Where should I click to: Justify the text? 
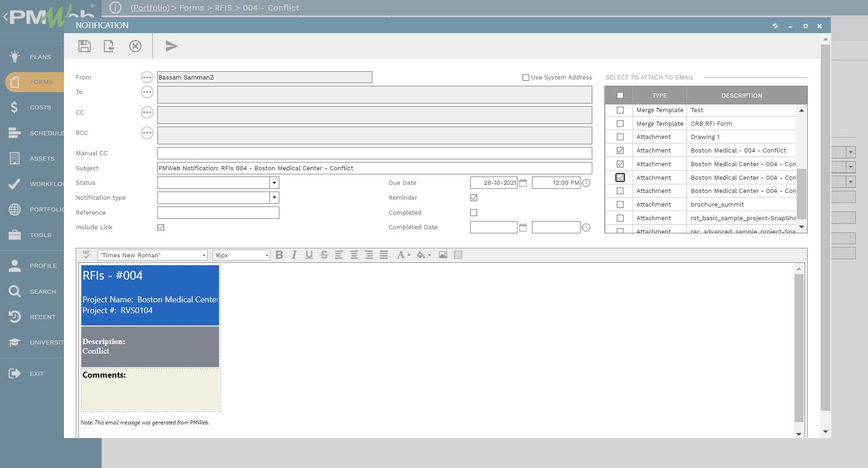pos(384,255)
